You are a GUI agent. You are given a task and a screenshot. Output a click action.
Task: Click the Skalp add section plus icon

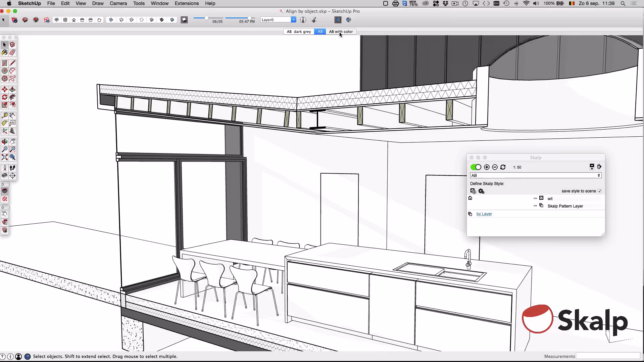pos(487,167)
